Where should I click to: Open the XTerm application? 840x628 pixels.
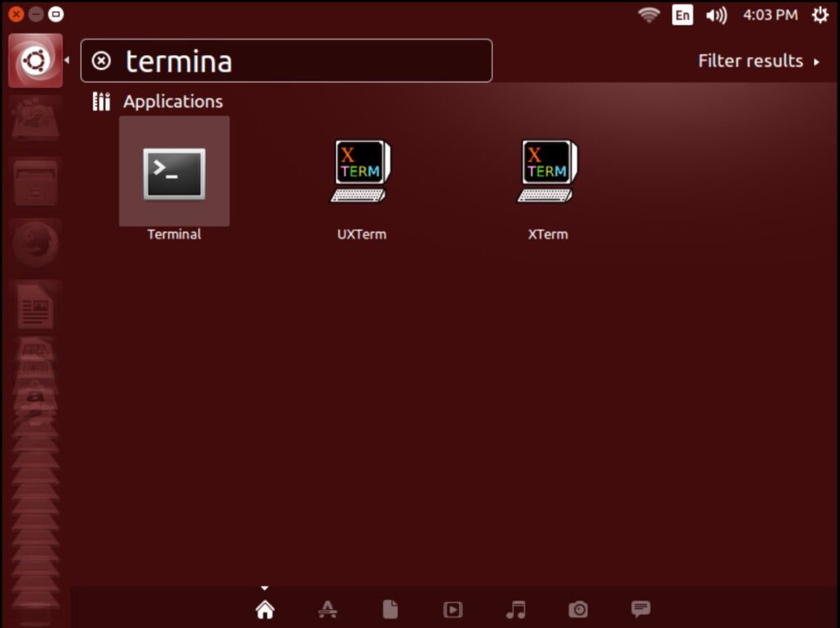point(547,171)
